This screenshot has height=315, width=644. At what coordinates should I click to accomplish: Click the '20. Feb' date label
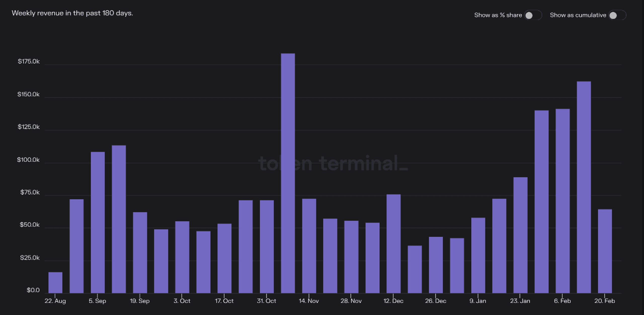[605, 301]
